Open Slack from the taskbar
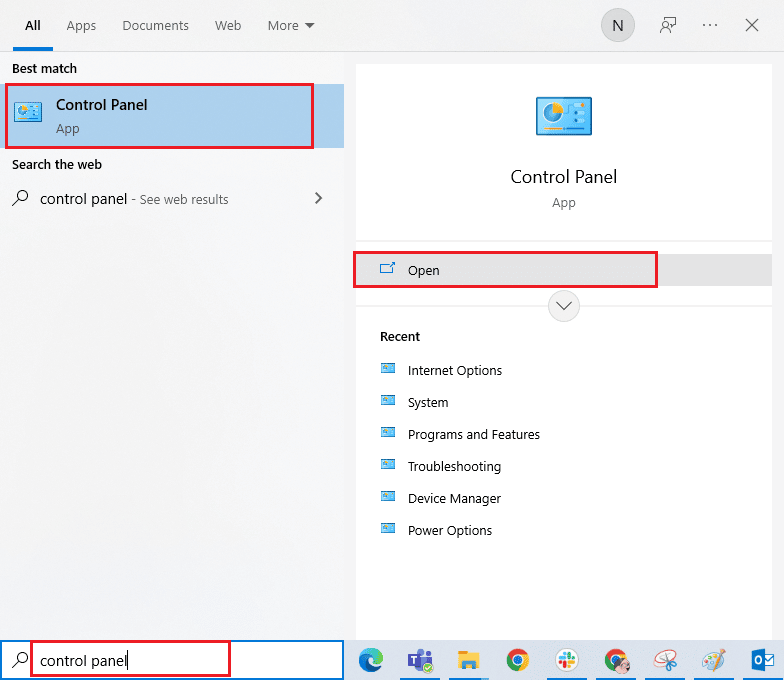The width and height of the screenshot is (784, 680). click(x=566, y=660)
